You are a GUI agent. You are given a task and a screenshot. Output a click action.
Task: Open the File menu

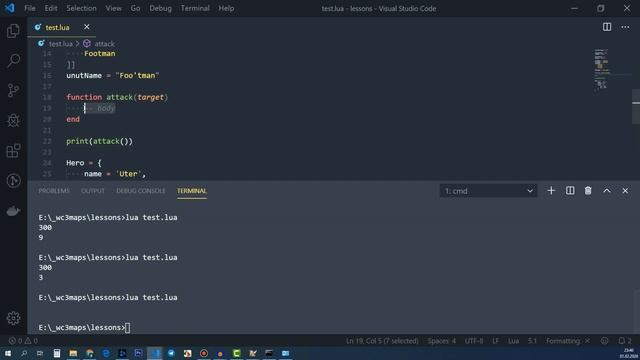(30, 8)
